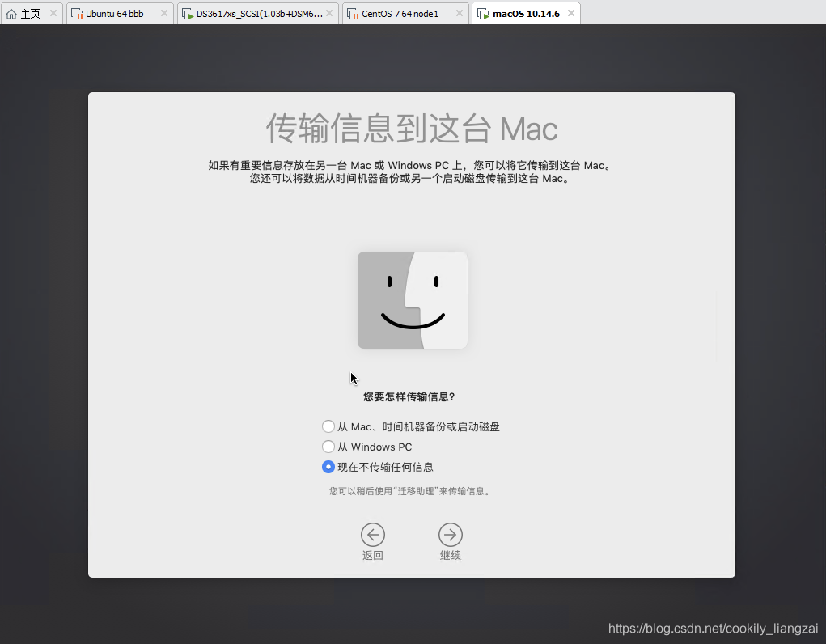Click the 传输信息到这台 Mac heading
The height and width of the screenshot is (644, 826).
(412, 129)
